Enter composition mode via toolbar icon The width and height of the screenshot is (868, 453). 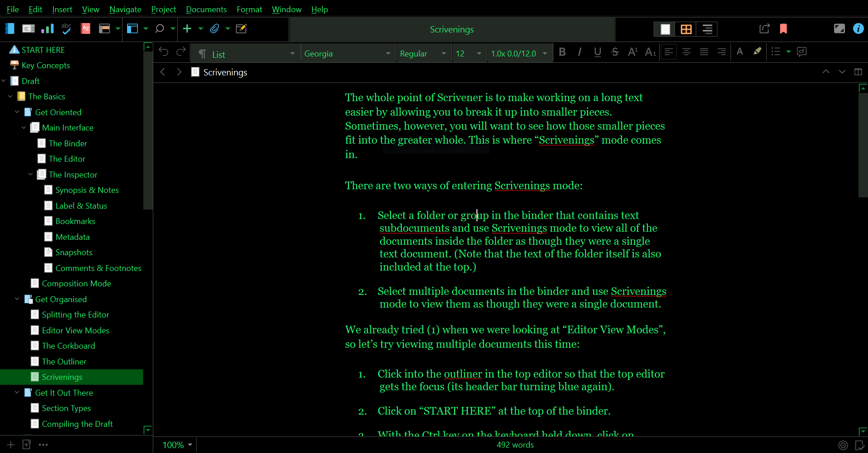(x=840, y=29)
